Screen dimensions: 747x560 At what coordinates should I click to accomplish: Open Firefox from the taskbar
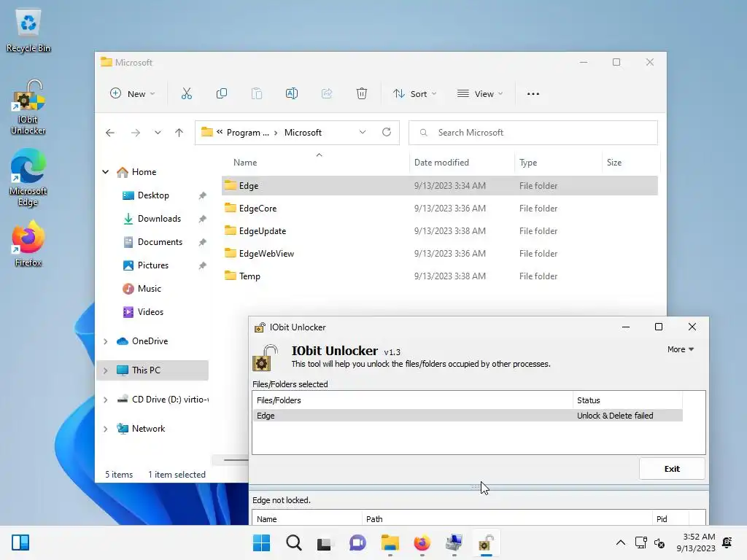click(422, 542)
